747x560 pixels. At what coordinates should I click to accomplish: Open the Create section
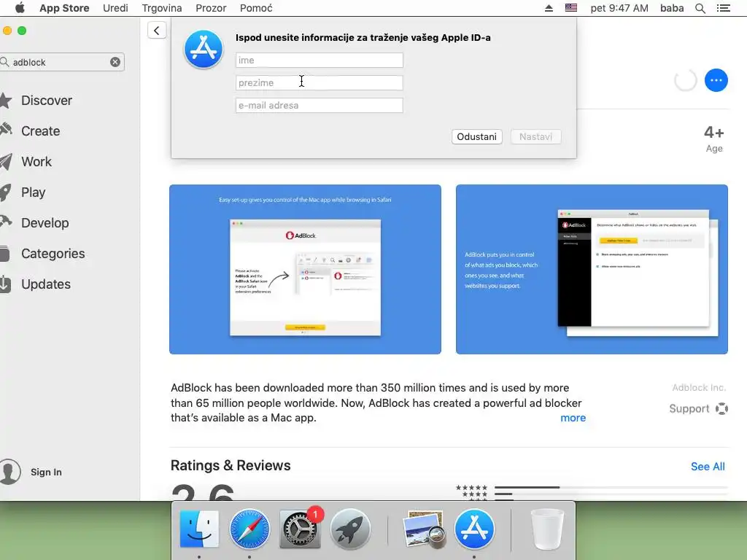41,131
